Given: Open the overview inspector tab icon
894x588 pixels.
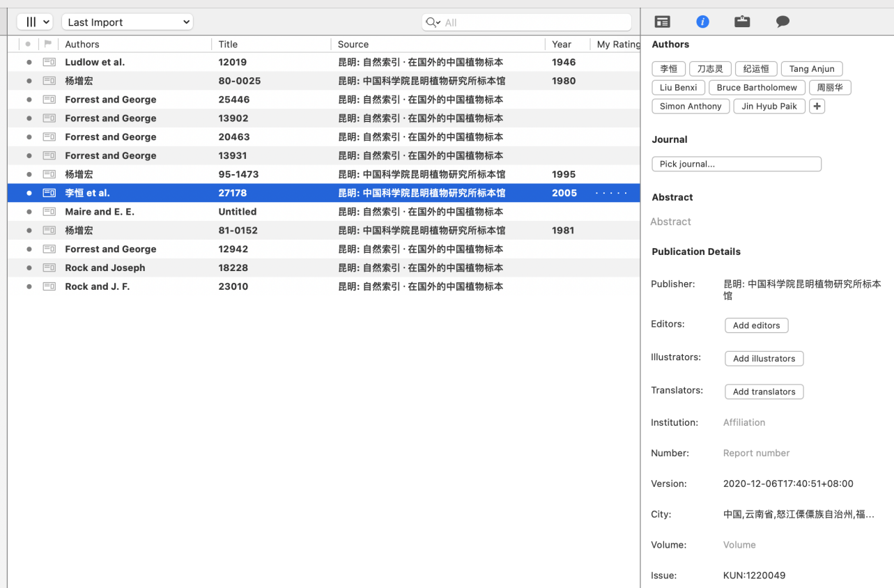Looking at the screenshot, I should coord(662,22).
